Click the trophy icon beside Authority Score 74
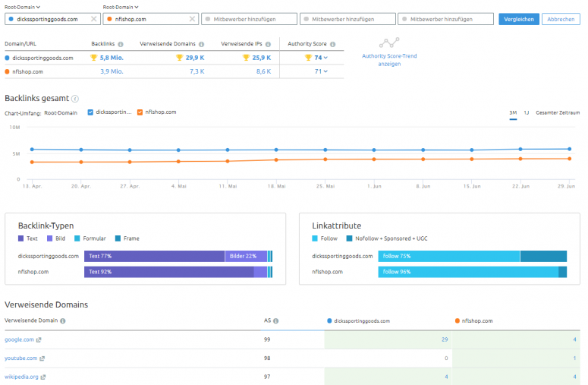 (x=308, y=58)
